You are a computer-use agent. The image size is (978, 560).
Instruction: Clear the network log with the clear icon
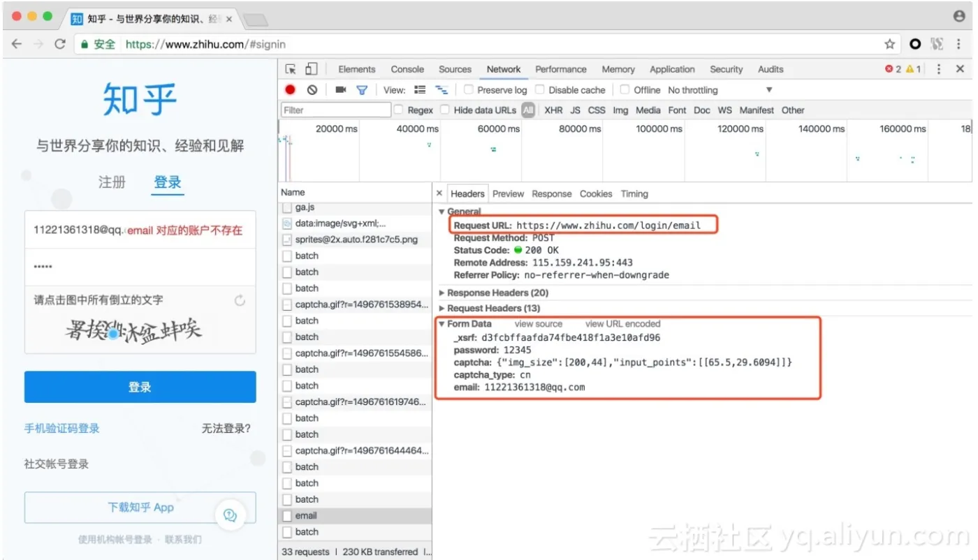pyautogui.click(x=312, y=89)
